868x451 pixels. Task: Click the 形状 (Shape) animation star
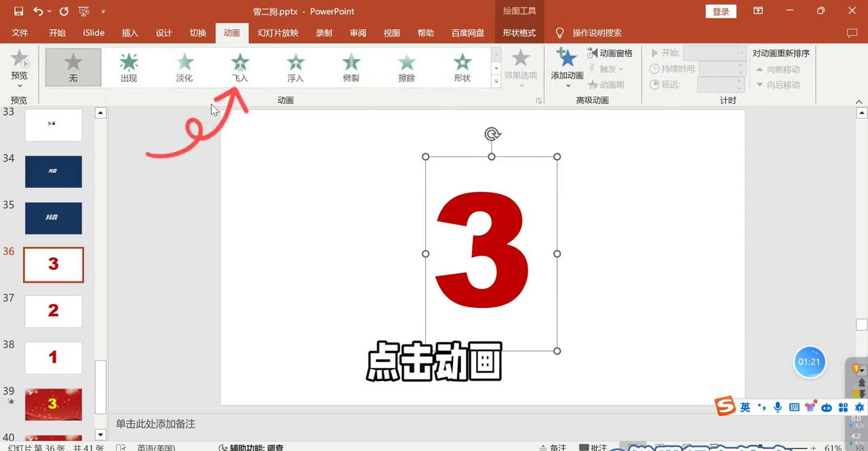(462, 66)
